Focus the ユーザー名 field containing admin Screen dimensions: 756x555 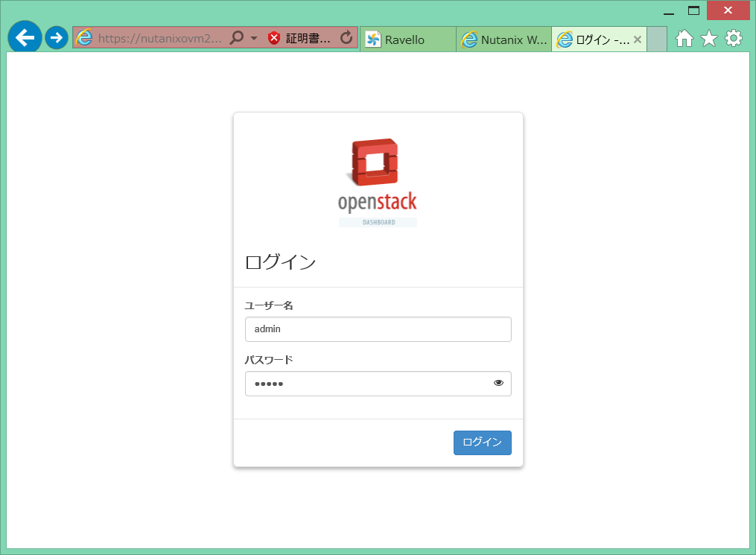pyautogui.click(x=378, y=329)
